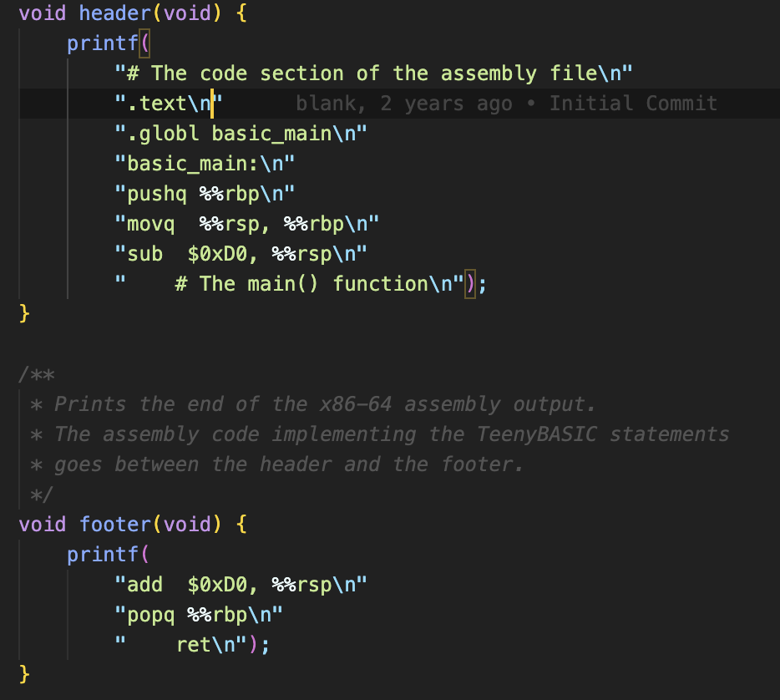This screenshot has width=780, height=700.
Task: Click the highlighted closing parenthesis after function string
Action: 469,284
